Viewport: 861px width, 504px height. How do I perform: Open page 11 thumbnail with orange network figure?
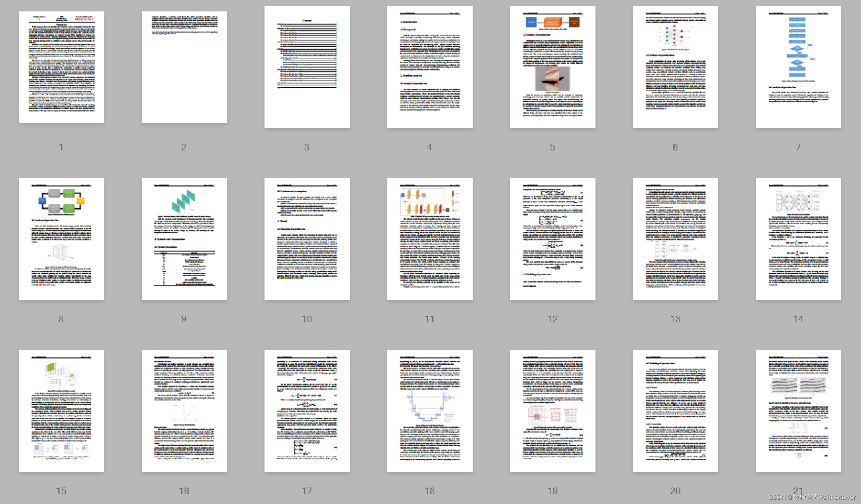click(x=429, y=239)
